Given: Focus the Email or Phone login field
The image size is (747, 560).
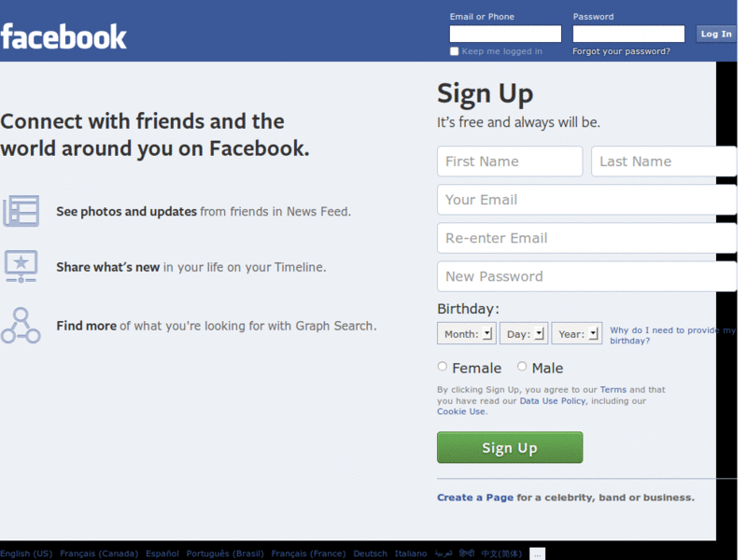Looking at the screenshot, I should [x=505, y=34].
